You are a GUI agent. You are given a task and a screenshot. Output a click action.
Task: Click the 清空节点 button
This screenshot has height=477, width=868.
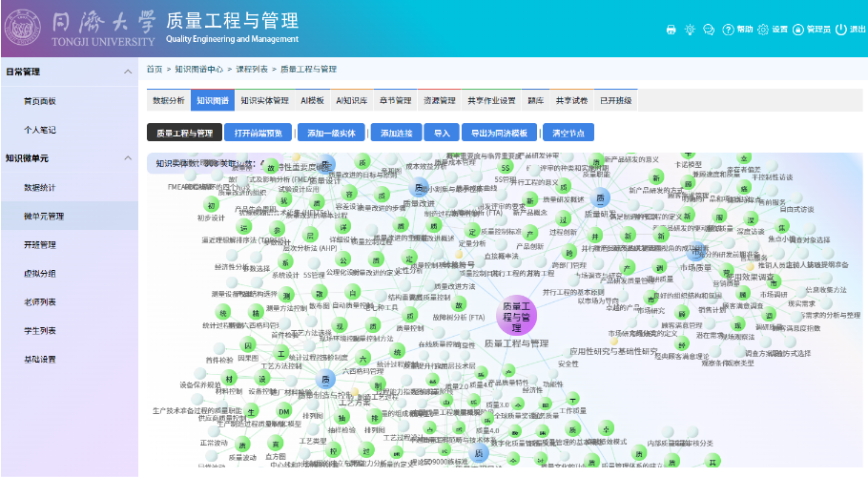pos(568,133)
